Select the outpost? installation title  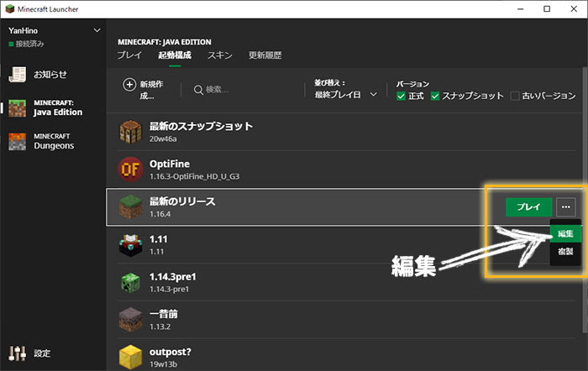(171, 352)
